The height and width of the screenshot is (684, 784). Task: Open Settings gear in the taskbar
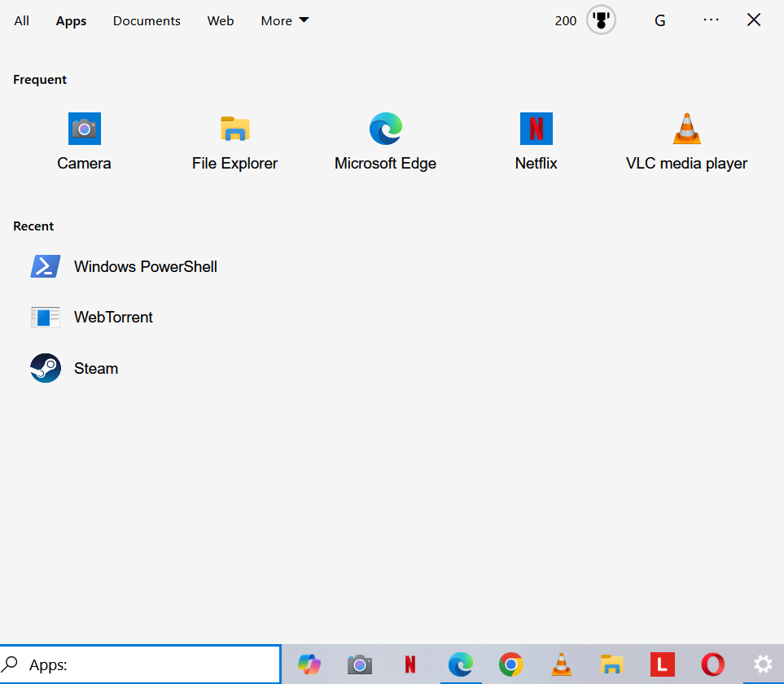pos(763,664)
